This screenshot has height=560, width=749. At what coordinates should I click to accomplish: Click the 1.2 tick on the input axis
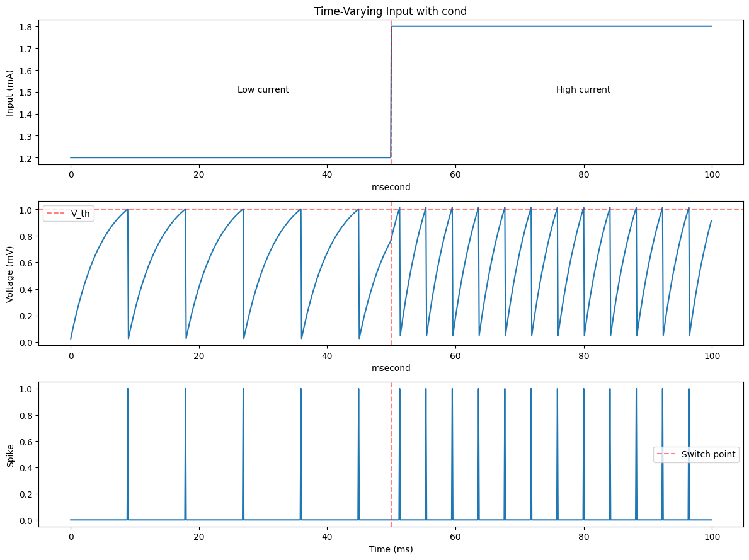pyautogui.click(x=25, y=157)
